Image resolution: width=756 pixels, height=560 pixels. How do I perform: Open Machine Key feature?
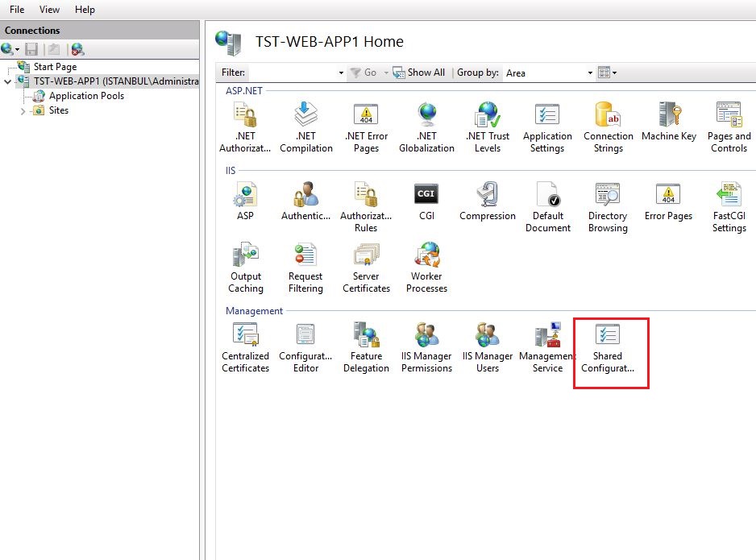coord(669,122)
